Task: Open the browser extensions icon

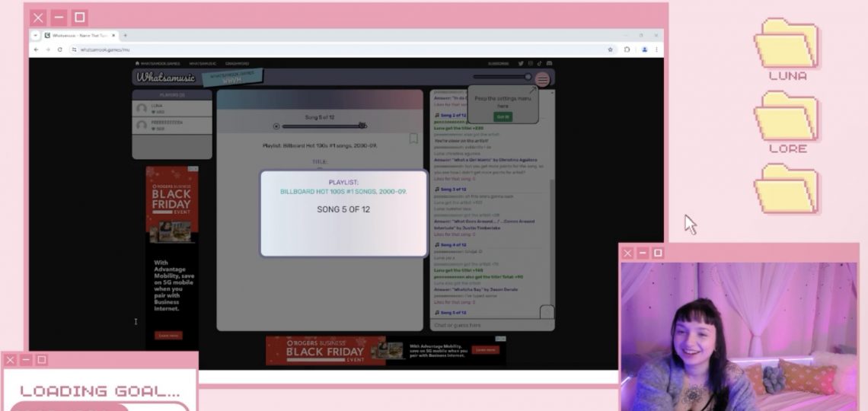Action: [x=627, y=49]
